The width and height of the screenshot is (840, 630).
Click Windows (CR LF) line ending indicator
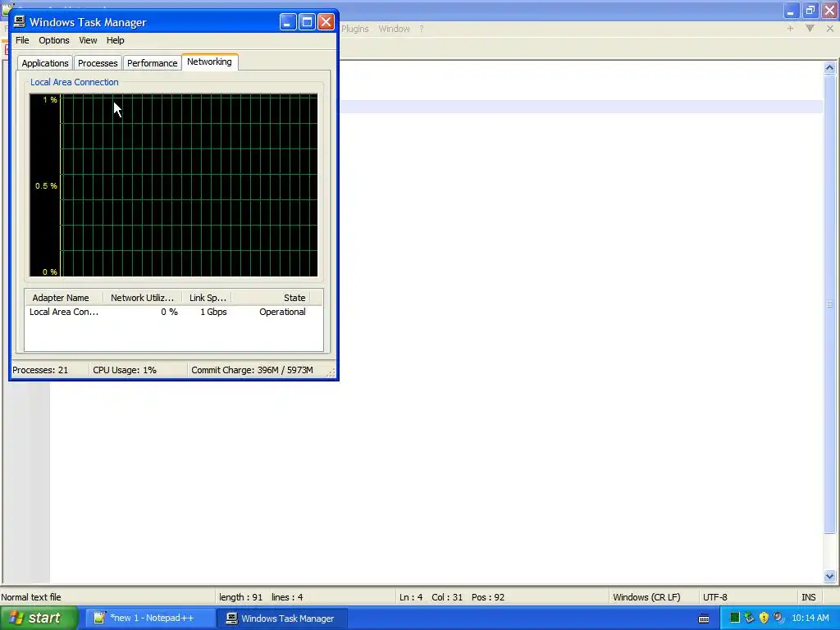[646, 597]
